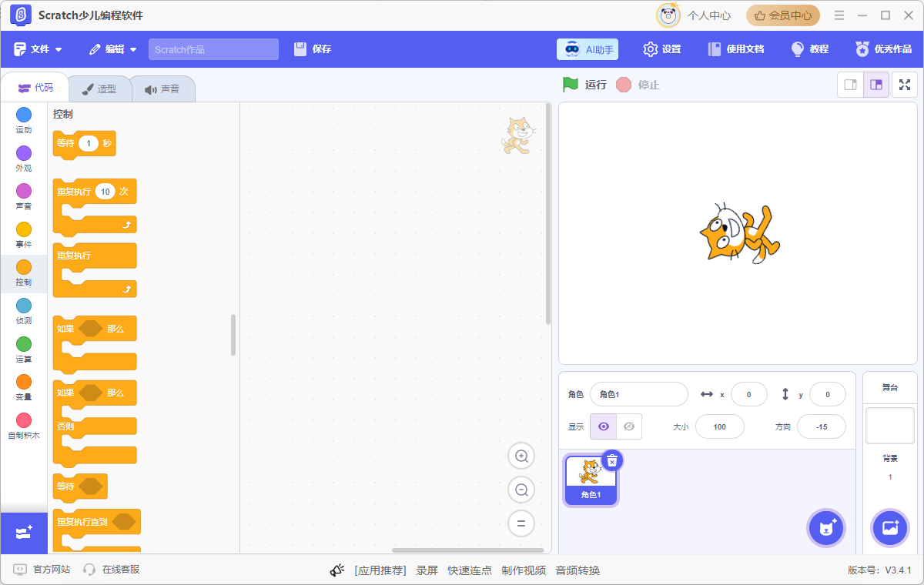Open the 音频转换 audio converter link
This screenshot has height=585, width=924.
tap(577, 570)
